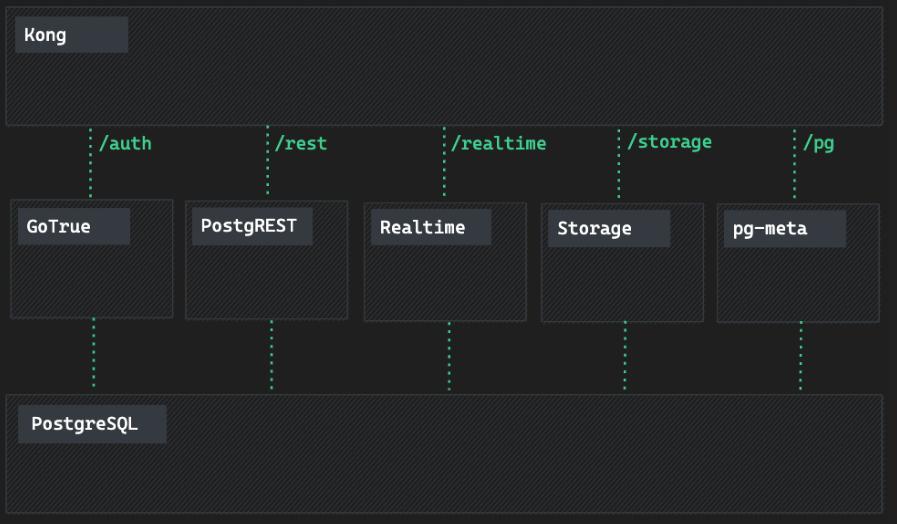Select the /rest route label
The height and width of the screenshot is (524, 897).
301,143
